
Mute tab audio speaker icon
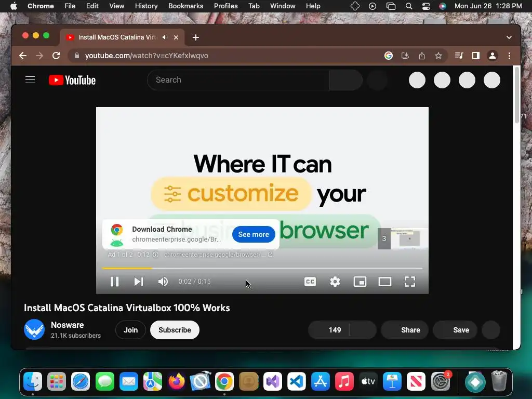point(165,37)
